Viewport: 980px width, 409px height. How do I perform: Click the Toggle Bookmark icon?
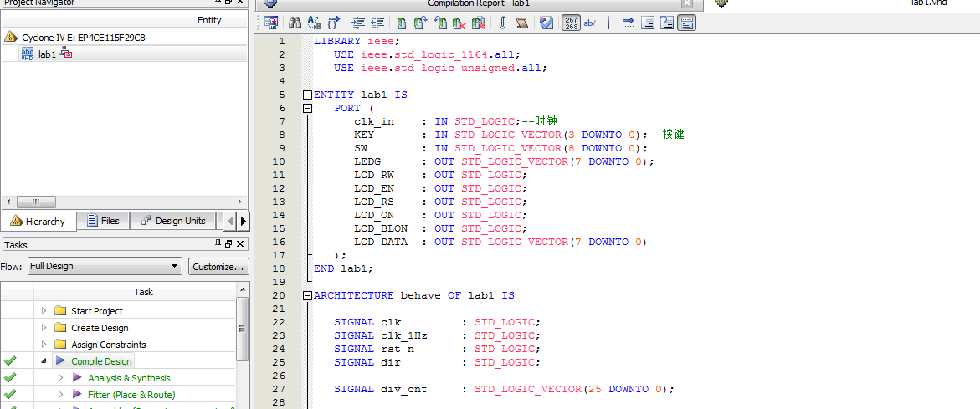tap(402, 23)
